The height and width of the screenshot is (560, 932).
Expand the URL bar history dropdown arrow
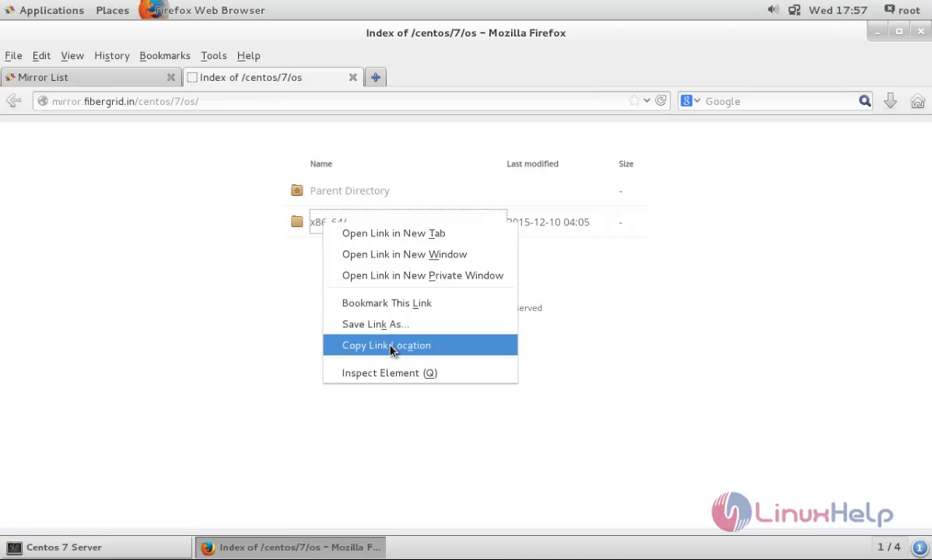[646, 101]
